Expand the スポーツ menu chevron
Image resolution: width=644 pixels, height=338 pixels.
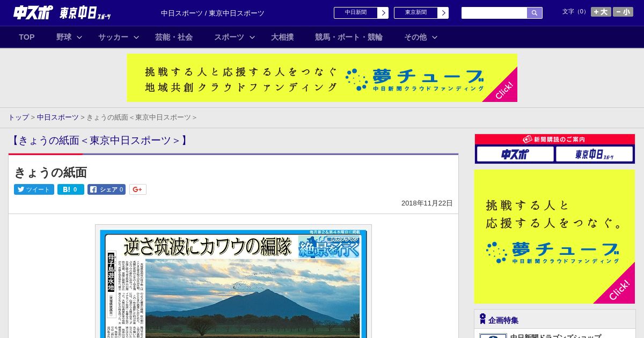[x=252, y=37]
